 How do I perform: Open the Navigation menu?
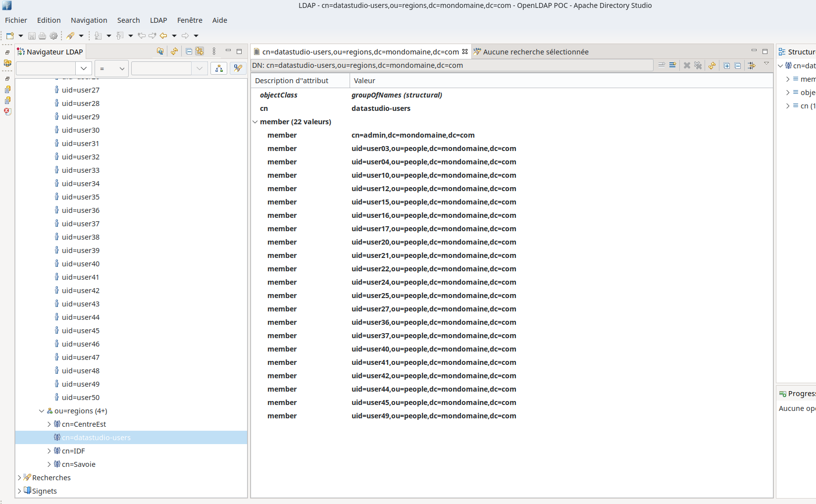pos(89,20)
